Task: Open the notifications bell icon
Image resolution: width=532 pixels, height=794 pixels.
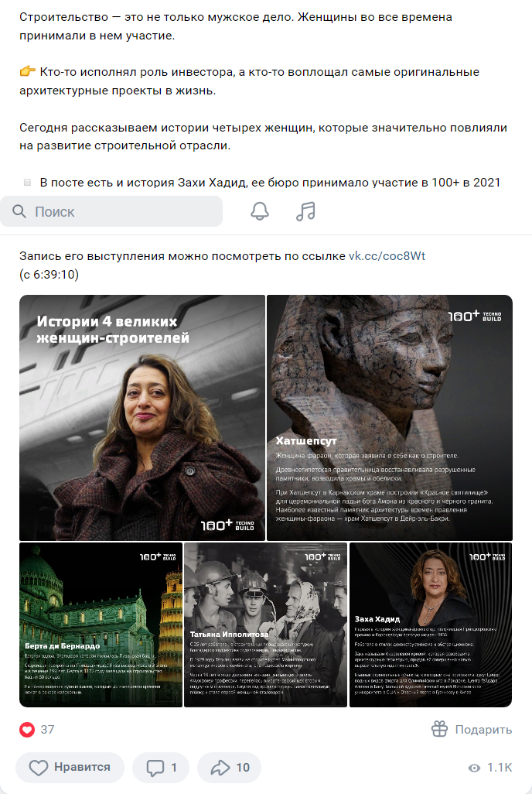Action: tap(260, 211)
